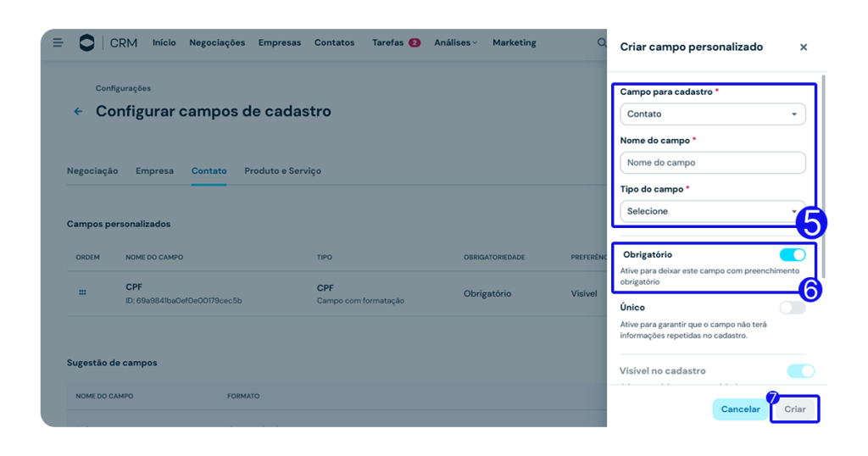The width and height of the screenshot is (868, 456).
Task: Expand the Tipo do campo dropdown
Action: [712, 211]
